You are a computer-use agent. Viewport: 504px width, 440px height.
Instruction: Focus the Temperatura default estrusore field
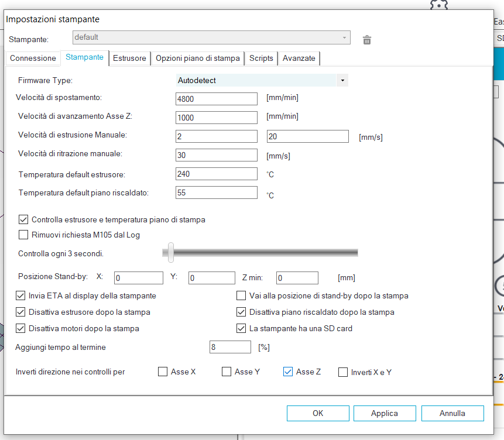[217, 174]
